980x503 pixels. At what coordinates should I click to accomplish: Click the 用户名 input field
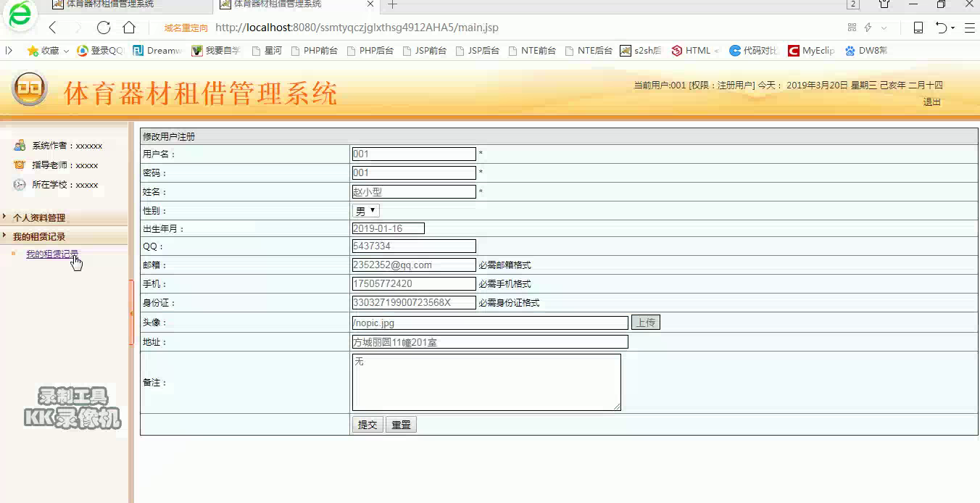click(x=414, y=154)
